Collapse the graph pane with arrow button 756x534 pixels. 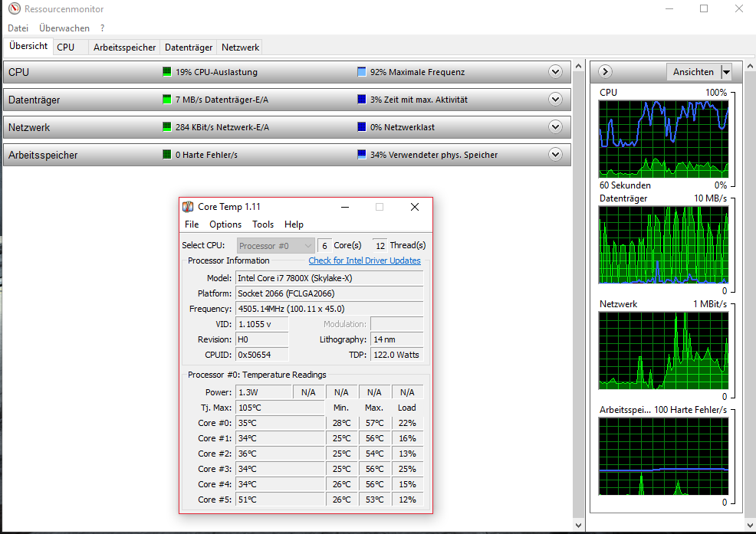point(605,72)
